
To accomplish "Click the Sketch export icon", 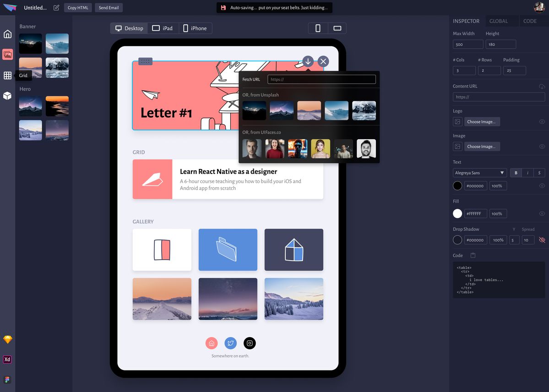I will pos(7,340).
